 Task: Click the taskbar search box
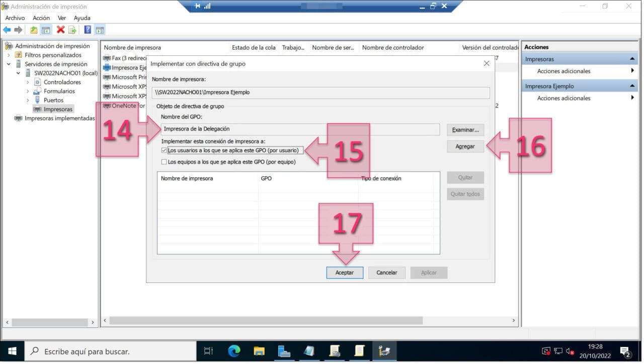tap(110, 351)
